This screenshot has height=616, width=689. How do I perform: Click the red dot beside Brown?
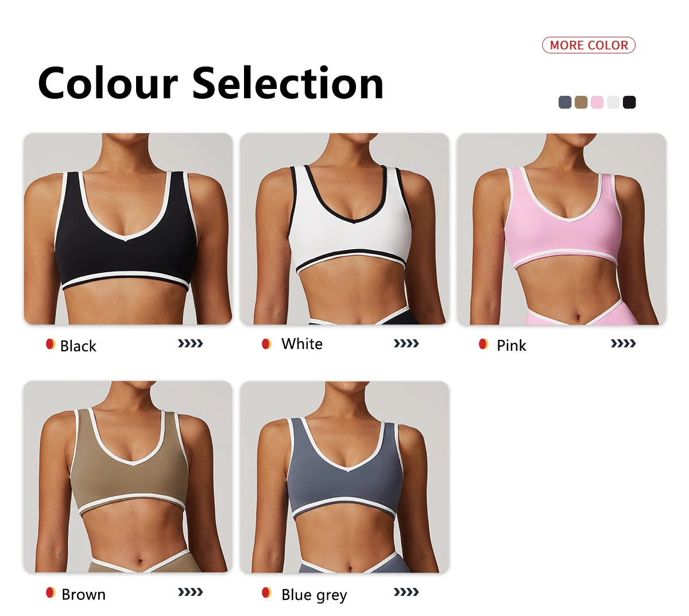pos(51,592)
